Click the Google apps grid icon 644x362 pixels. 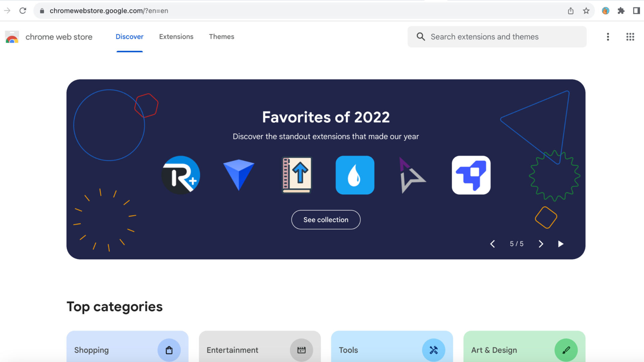(x=630, y=37)
